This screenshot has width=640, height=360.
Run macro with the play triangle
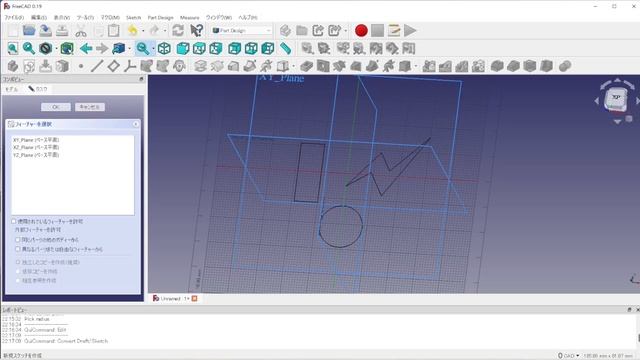tap(410, 31)
